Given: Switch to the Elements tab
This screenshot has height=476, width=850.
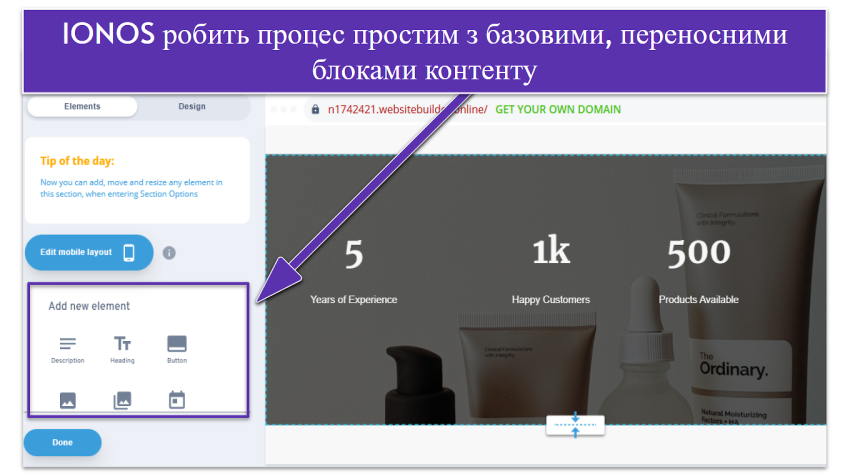Looking at the screenshot, I should 82,106.
